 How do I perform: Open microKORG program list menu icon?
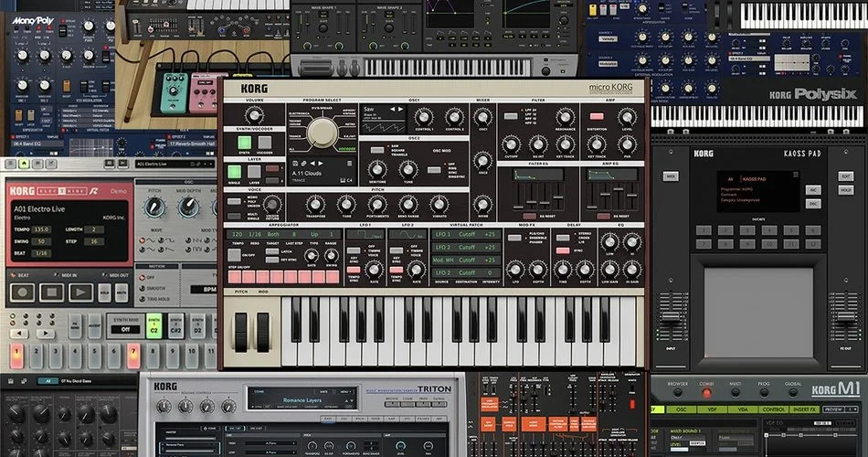(349, 164)
